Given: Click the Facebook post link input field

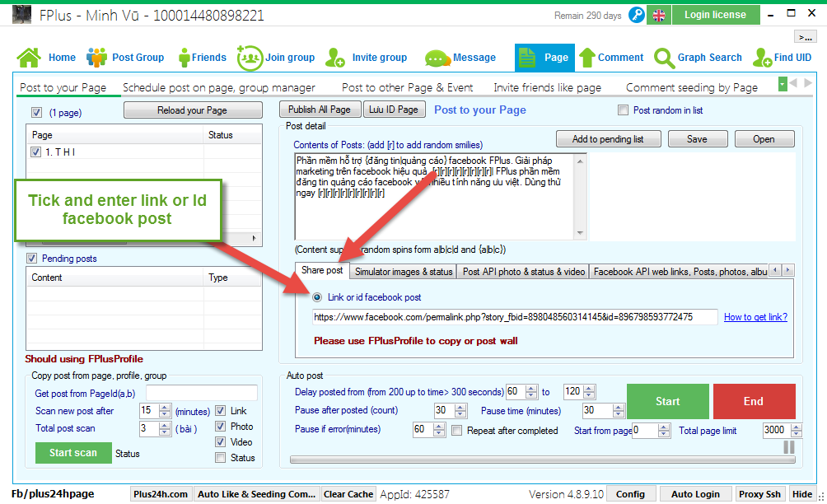Looking at the screenshot, I should pos(515,317).
